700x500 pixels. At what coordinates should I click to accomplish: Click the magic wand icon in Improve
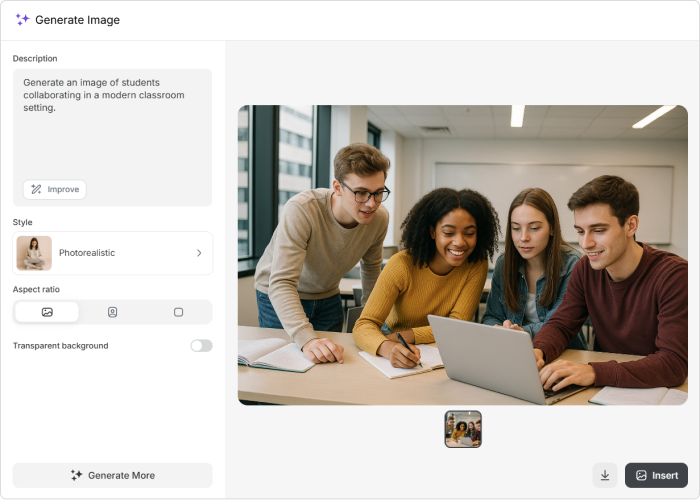36,189
